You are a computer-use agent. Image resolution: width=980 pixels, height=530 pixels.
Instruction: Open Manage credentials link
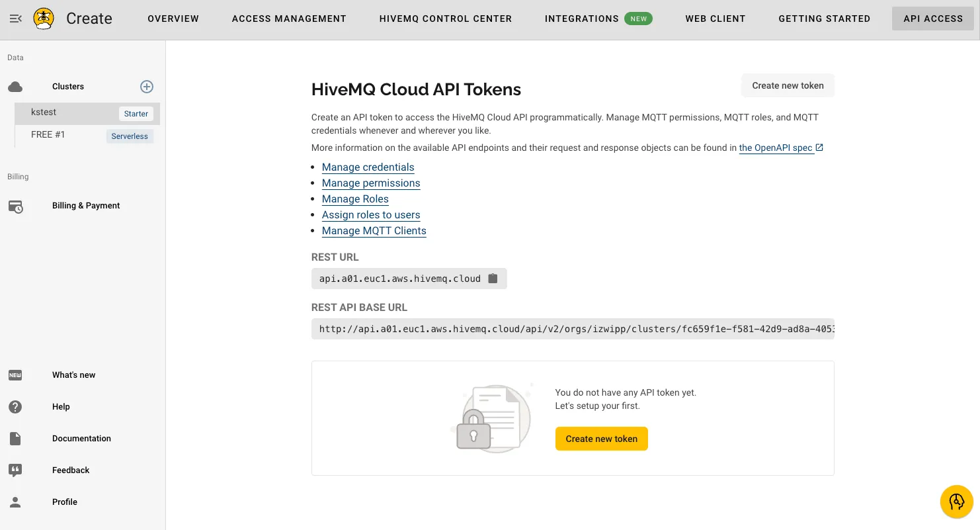(368, 167)
